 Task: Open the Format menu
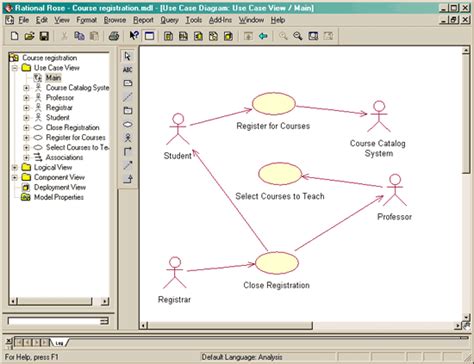coord(86,20)
